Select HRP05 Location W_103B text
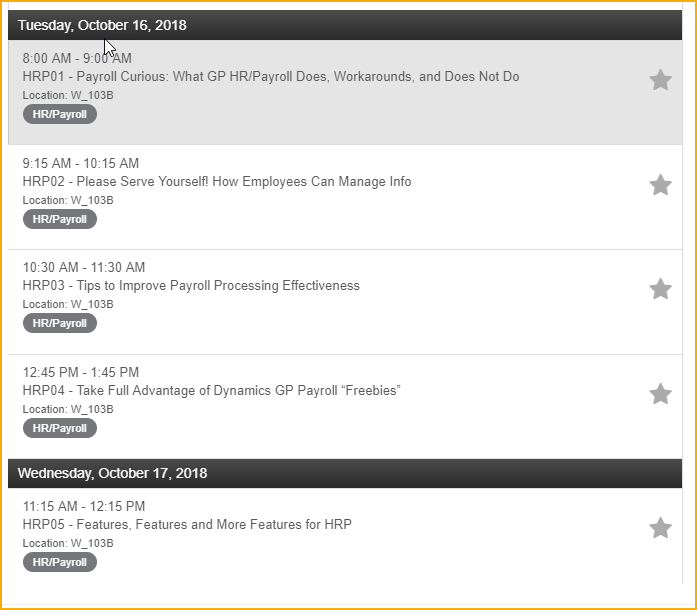Screen dimensions: 697x610 [68, 543]
